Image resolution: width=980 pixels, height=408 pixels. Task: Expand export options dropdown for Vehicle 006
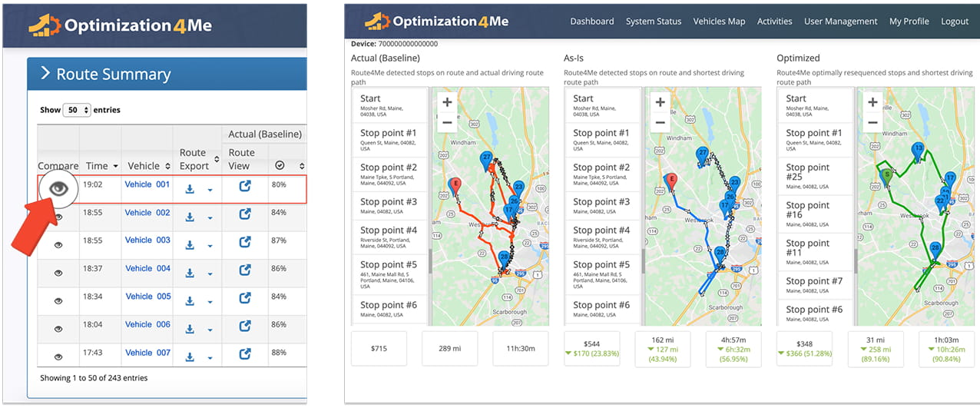(210, 330)
